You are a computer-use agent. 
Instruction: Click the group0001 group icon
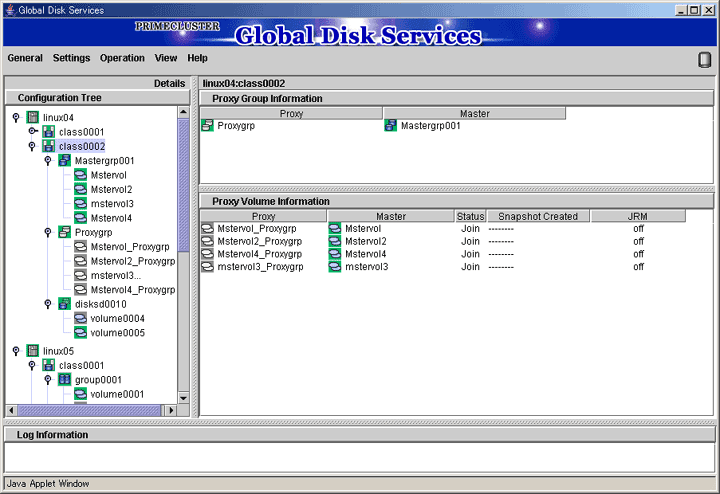[64, 380]
